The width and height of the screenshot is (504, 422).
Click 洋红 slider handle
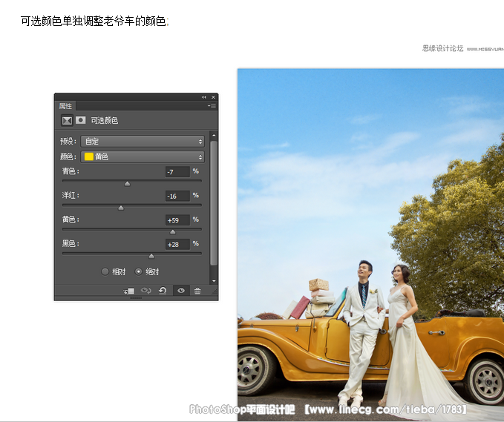click(x=121, y=208)
